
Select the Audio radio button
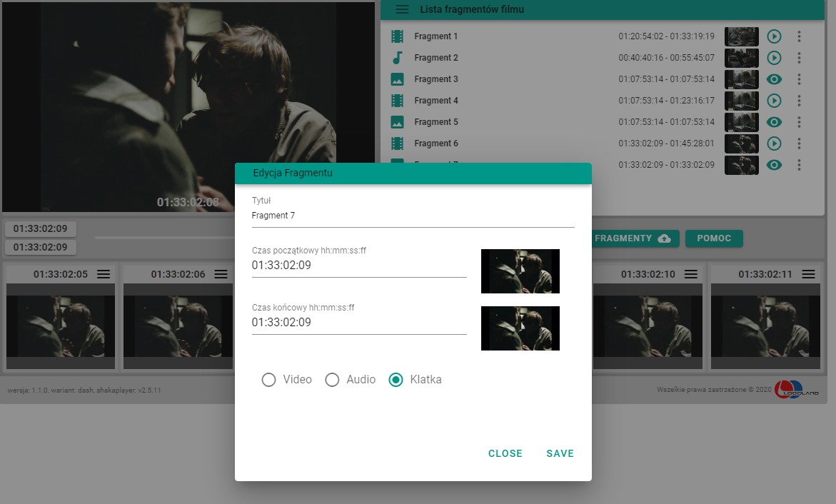point(332,380)
